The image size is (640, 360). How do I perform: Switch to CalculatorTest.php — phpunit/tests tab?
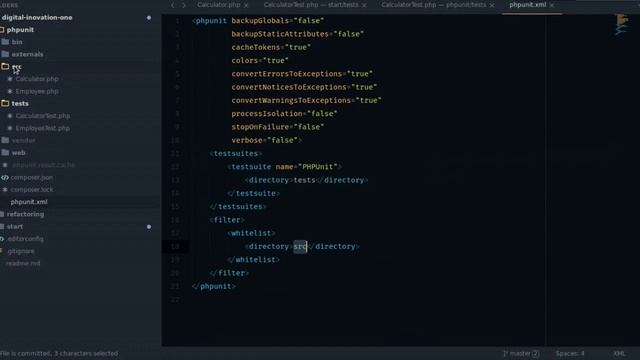click(x=433, y=5)
